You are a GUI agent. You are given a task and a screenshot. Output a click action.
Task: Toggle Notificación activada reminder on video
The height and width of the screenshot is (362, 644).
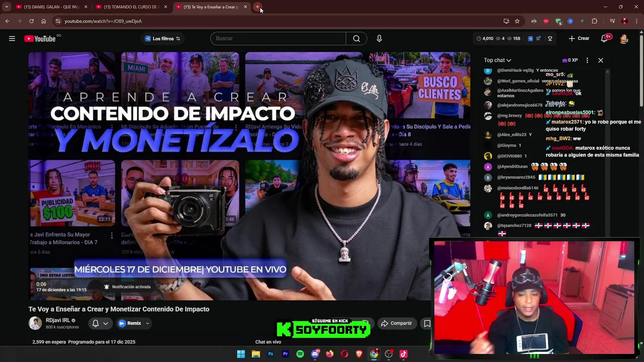127,287
